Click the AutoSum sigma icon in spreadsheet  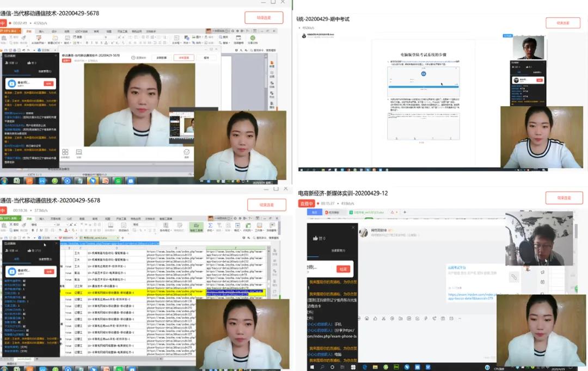pos(210,226)
